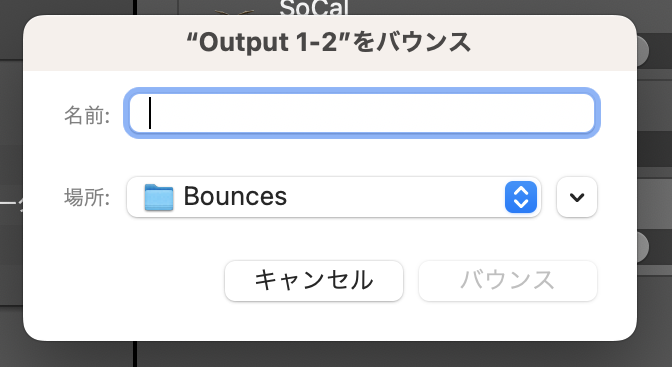672x367 pixels.
Task: Click the "Output 1-2"をバウンス title bar
Action: point(330,42)
